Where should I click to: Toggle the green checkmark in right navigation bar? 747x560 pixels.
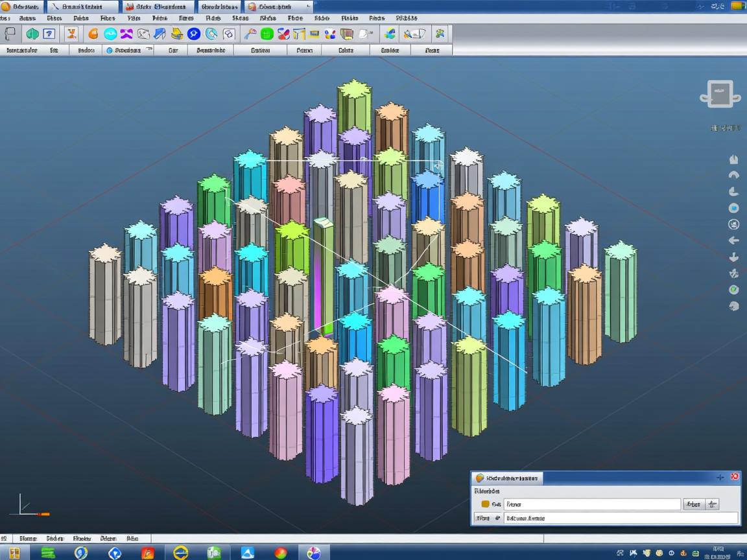coord(734,290)
